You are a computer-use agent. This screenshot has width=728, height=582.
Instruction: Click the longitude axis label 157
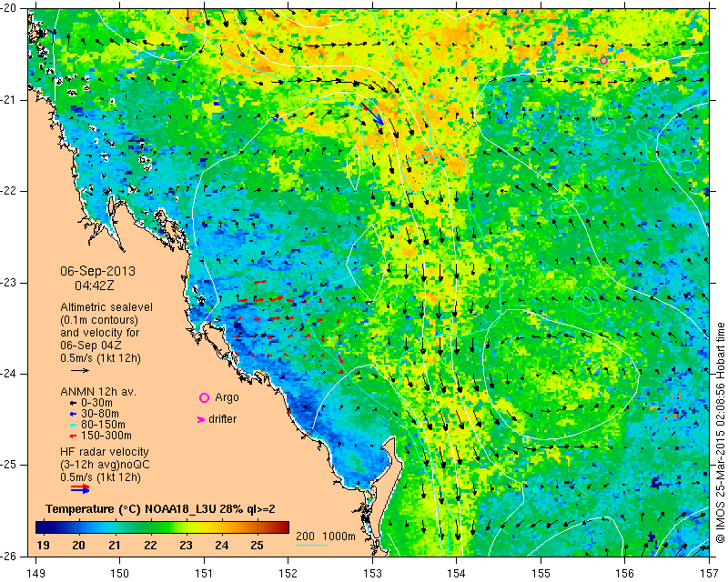(x=709, y=574)
